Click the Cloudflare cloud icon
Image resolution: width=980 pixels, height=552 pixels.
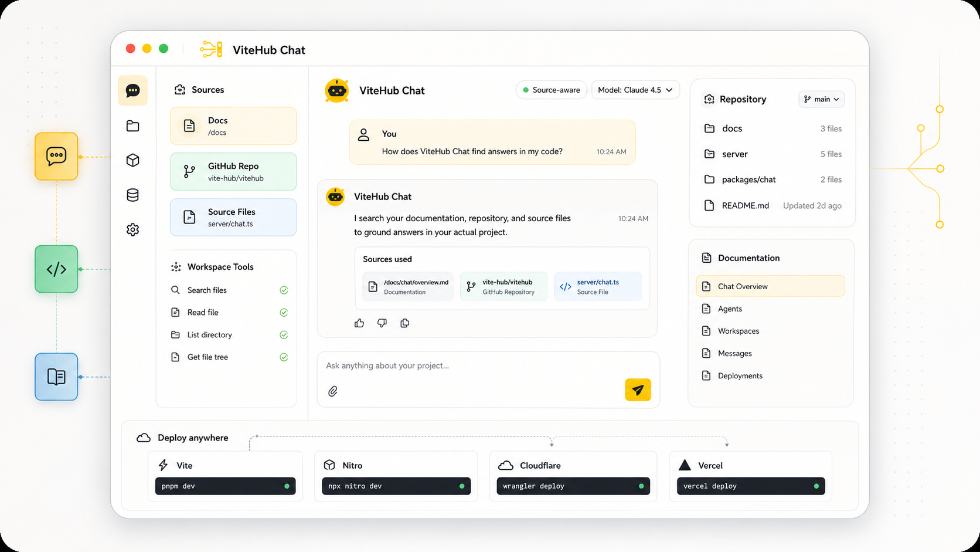pyautogui.click(x=506, y=465)
